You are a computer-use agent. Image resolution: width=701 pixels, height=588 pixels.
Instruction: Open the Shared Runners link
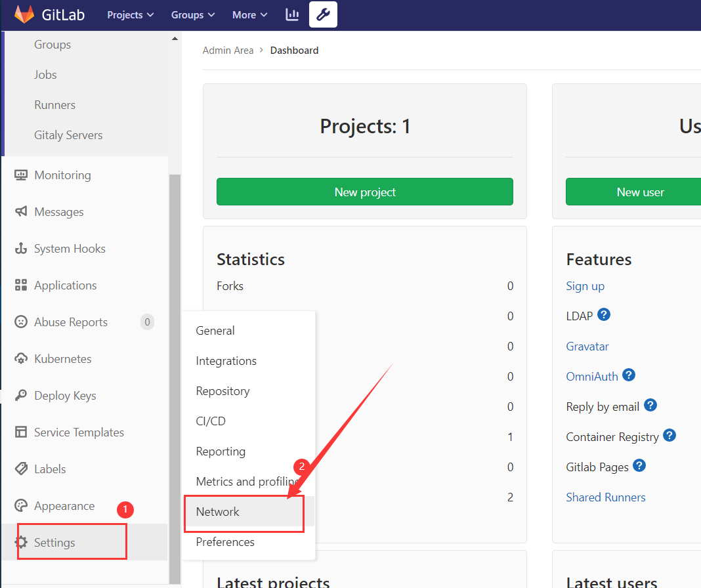click(606, 497)
